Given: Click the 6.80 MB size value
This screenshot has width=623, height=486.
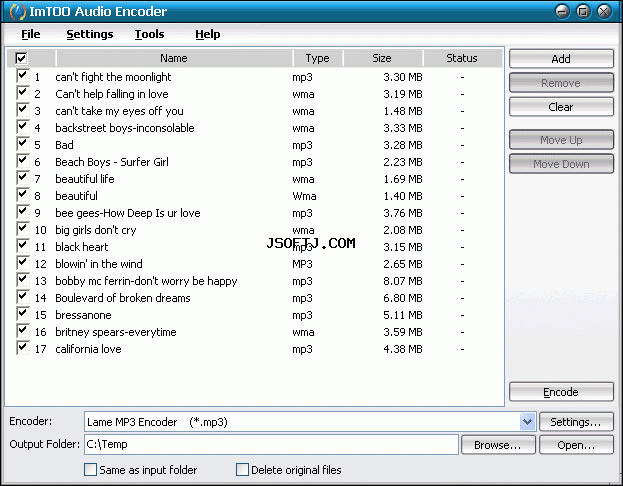Looking at the screenshot, I should point(403,298).
